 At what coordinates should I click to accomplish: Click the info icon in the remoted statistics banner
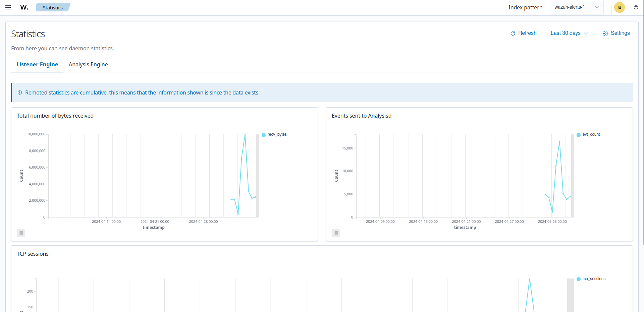click(x=20, y=93)
